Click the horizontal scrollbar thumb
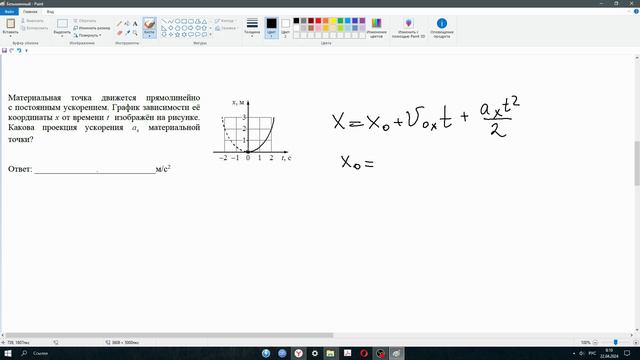 pyautogui.click(x=169, y=335)
